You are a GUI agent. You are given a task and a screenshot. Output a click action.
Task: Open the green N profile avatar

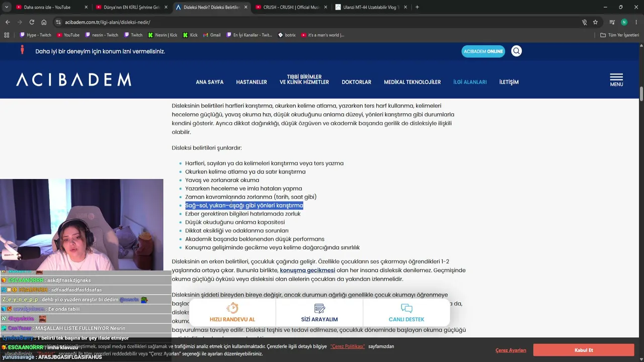point(624,22)
